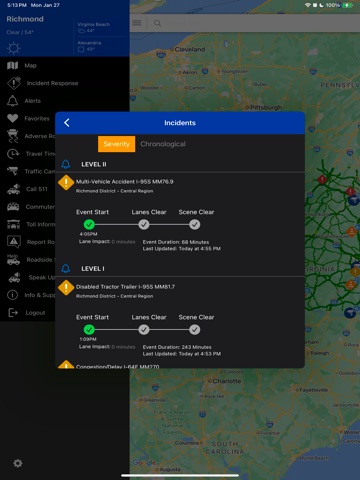Click the Raleigh label on the map
Viewport: 360px width, 480px height.
[320, 353]
